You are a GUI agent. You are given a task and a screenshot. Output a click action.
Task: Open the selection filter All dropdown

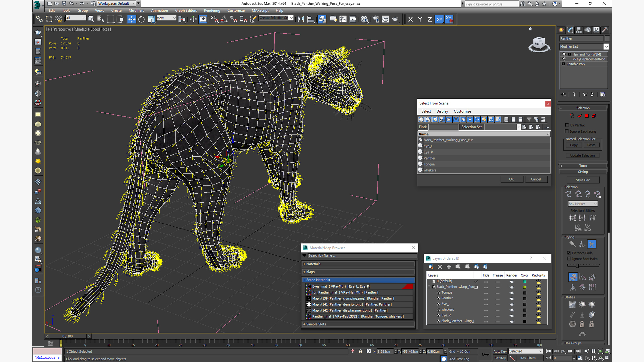click(x=76, y=18)
